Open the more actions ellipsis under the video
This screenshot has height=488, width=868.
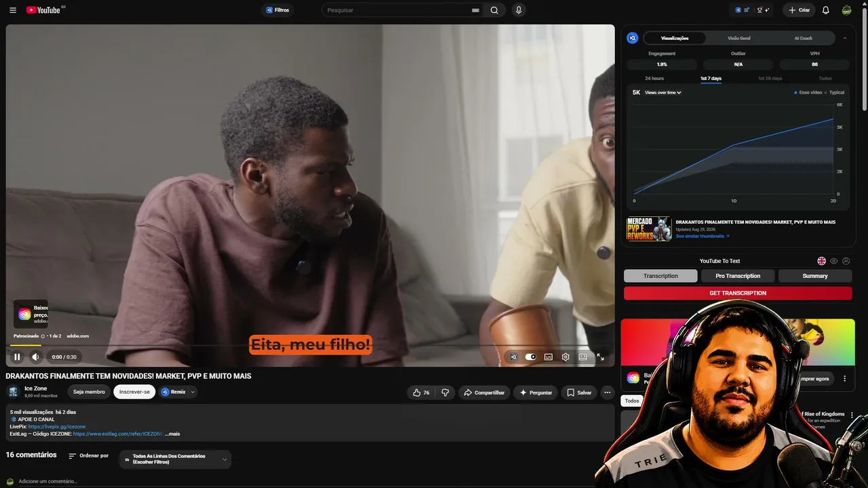tap(607, 392)
